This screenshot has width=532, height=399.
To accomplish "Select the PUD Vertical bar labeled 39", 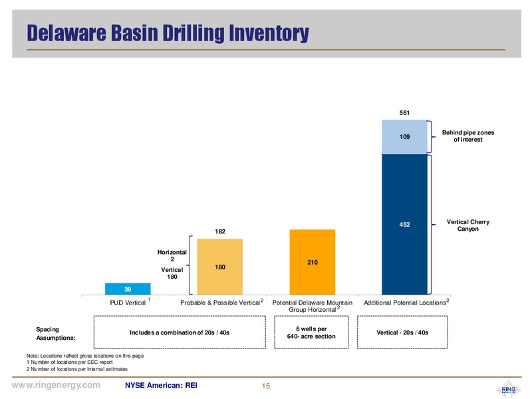I will tap(128, 289).
